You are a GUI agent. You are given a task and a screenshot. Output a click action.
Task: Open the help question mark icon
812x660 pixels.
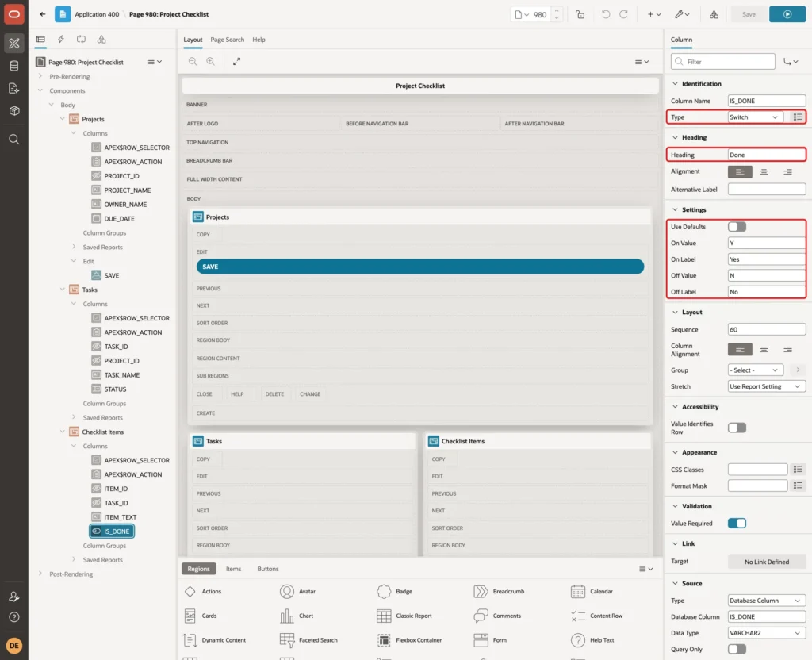click(x=14, y=617)
